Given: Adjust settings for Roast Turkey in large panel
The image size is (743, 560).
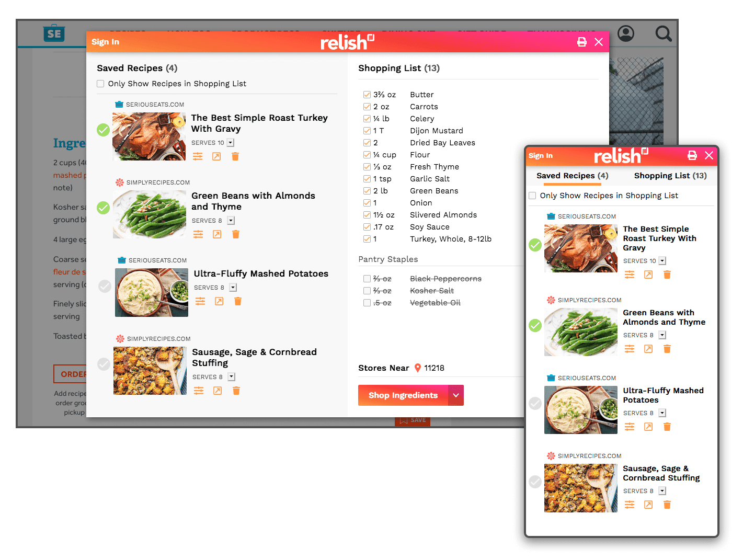Looking at the screenshot, I should click(x=198, y=156).
